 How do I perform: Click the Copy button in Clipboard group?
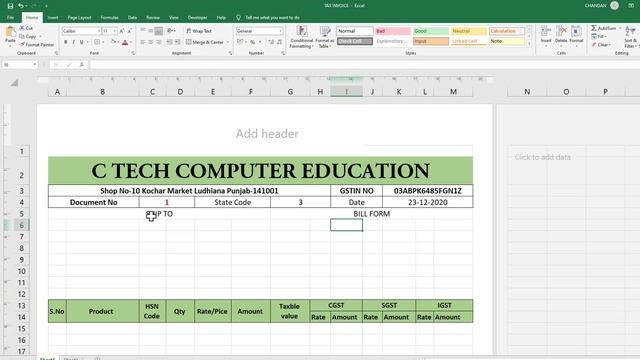pyautogui.click(x=28, y=36)
